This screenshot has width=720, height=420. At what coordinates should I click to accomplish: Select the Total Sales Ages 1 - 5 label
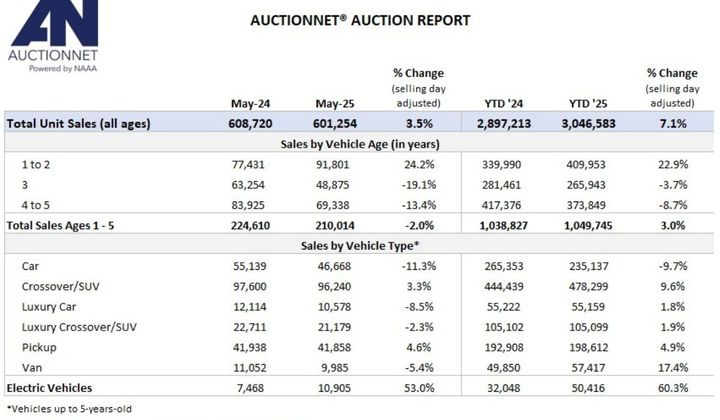click(x=60, y=225)
